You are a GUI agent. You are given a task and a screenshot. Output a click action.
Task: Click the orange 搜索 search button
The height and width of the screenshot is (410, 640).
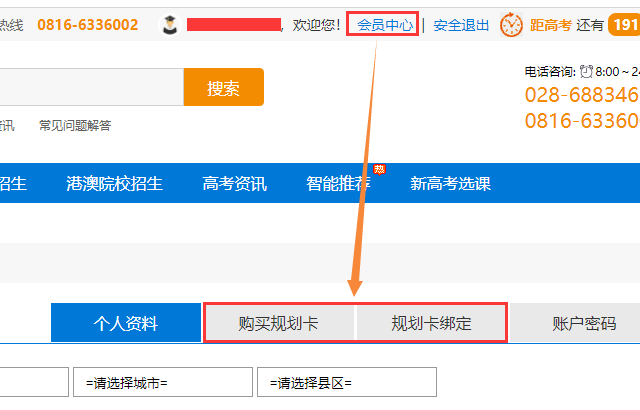point(223,87)
